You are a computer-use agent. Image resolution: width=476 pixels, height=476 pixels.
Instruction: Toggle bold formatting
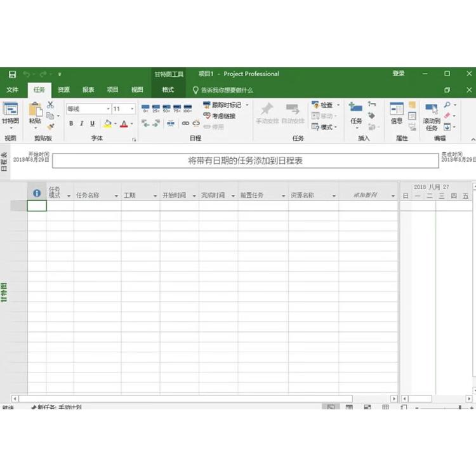click(71, 124)
